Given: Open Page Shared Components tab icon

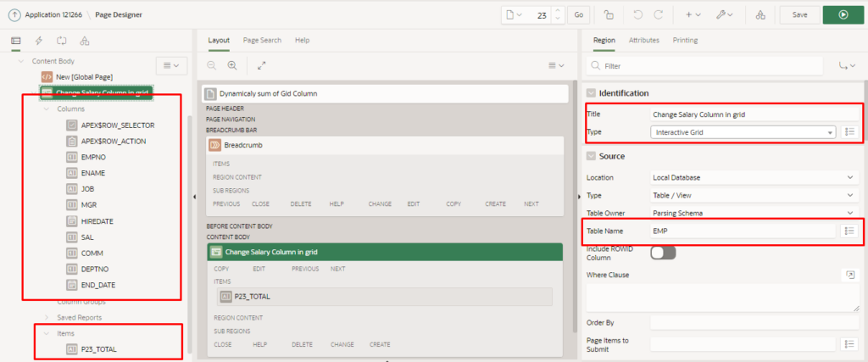Looking at the screenshot, I should point(85,41).
